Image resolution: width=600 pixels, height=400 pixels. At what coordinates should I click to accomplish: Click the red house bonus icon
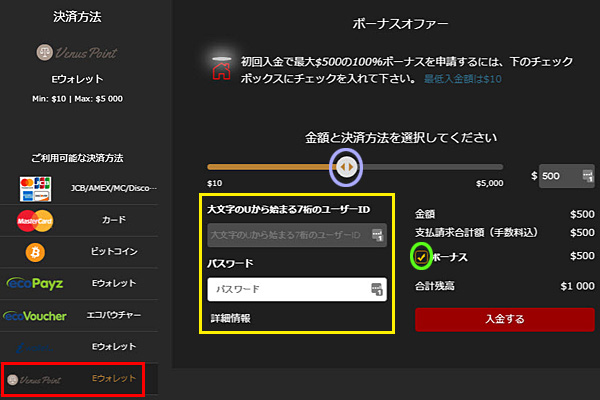tap(222, 70)
